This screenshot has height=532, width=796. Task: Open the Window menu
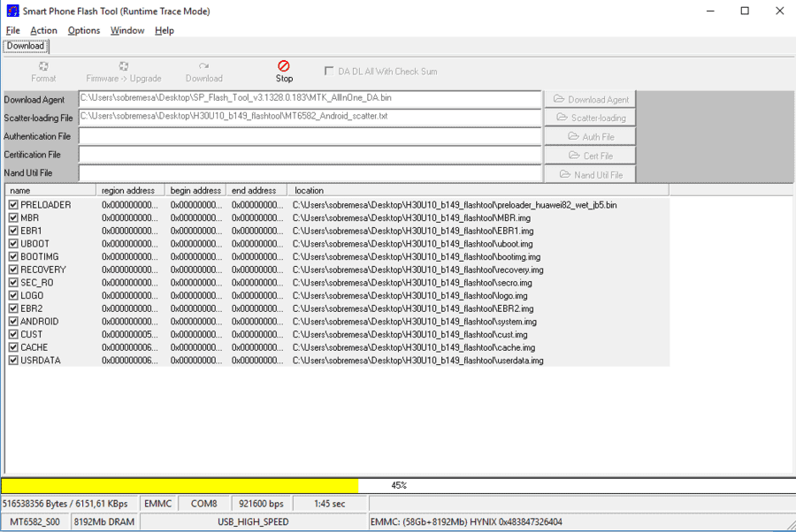pos(127,30)
